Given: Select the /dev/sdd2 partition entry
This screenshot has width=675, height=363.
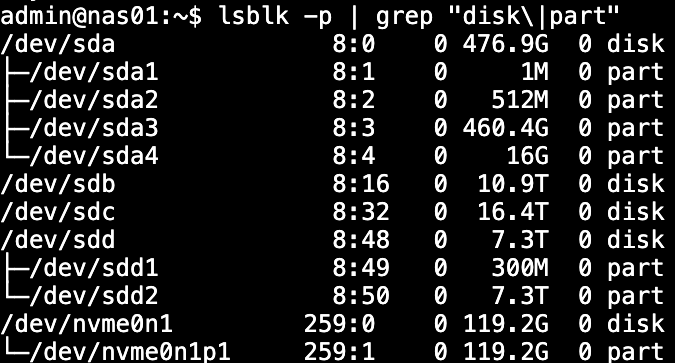Looking at the screenshot, I should point(94,296).
